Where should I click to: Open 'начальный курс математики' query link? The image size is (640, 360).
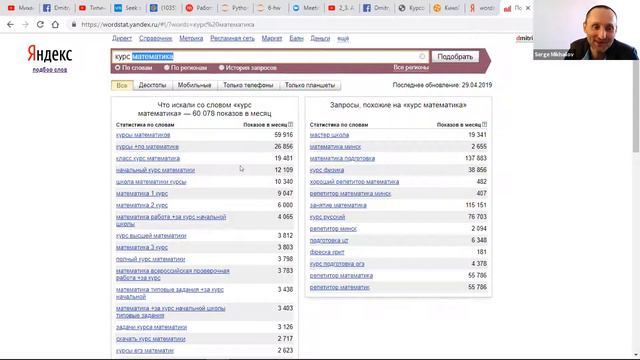[x=155, y=170]
